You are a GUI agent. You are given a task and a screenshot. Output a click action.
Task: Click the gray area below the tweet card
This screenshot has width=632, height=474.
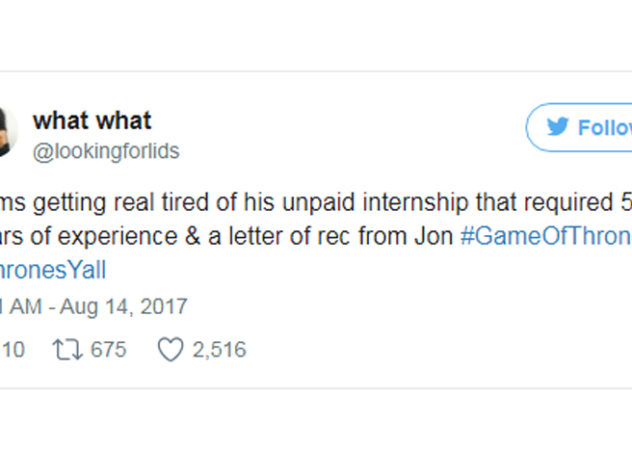[316, 432]
